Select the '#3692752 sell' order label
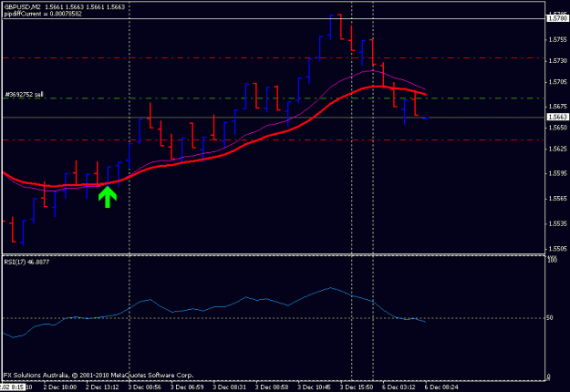 tap(24, 95)
